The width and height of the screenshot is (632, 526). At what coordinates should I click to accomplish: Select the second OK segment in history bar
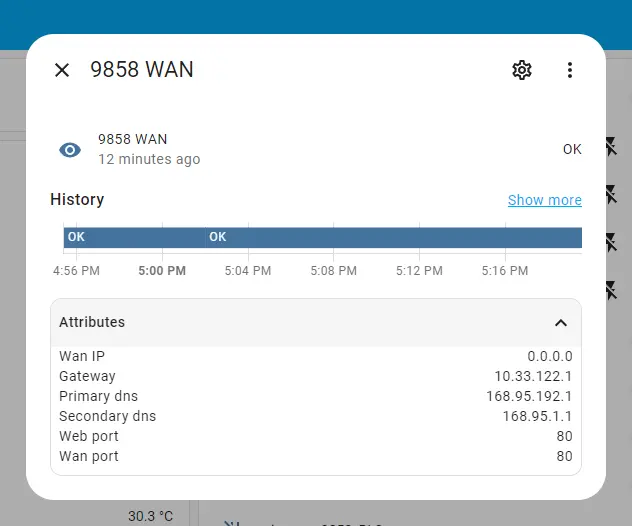click(393, 237)
